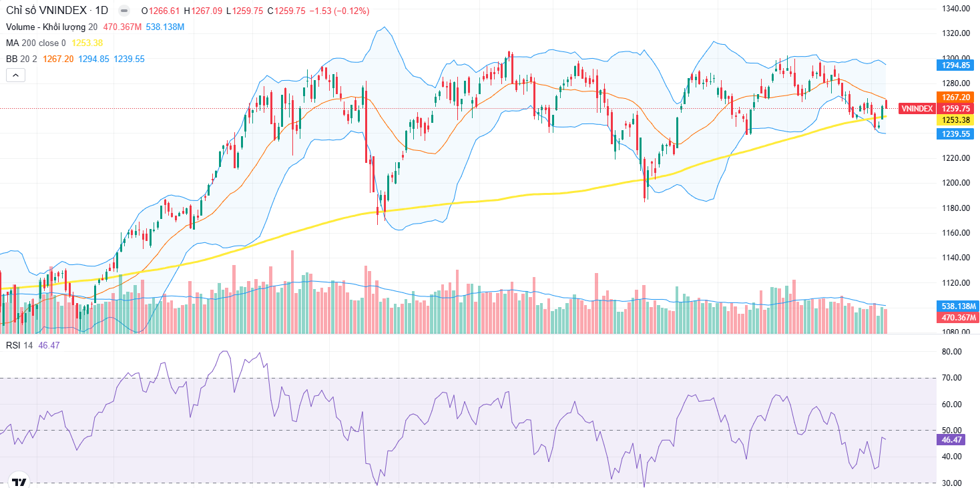Open the Chỉ số VNINDEX · 1D symbol title
Screen dimensions: 980x488
point(57,11)
